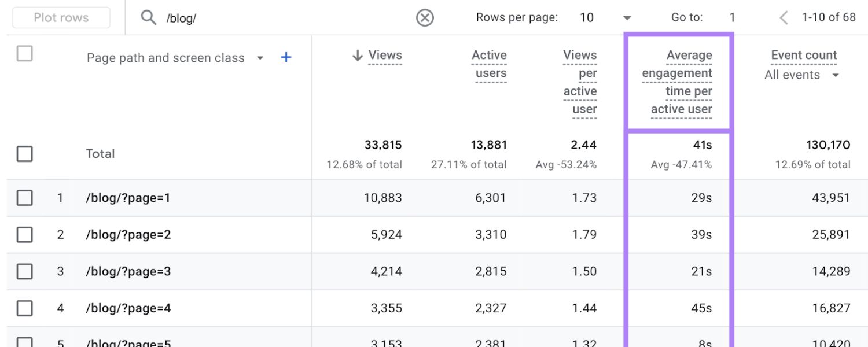
Task: Clear the /blog/ search filter
Action: [x=425, y=17]
